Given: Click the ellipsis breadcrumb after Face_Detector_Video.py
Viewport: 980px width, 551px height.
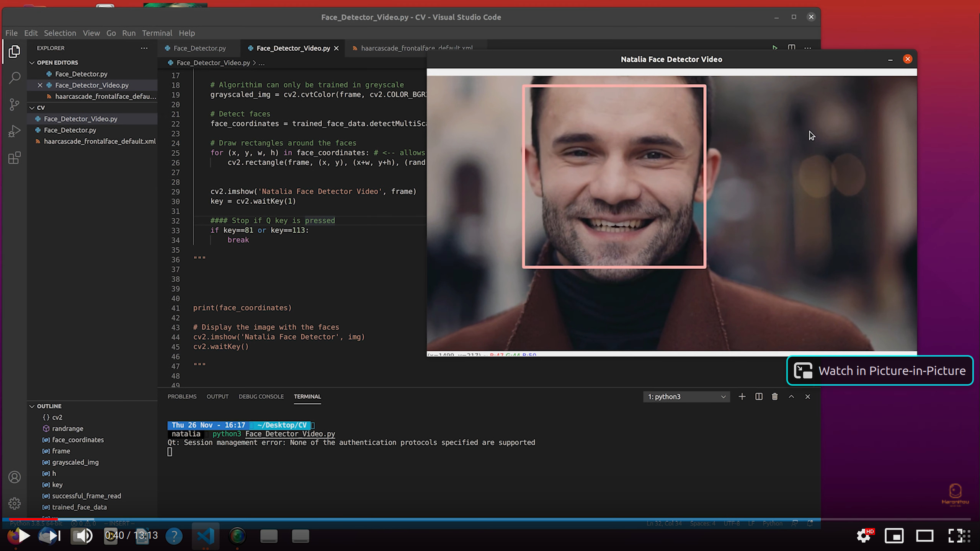Looking at the screenshot, I should pyautogui.click(x=261, y=63).
